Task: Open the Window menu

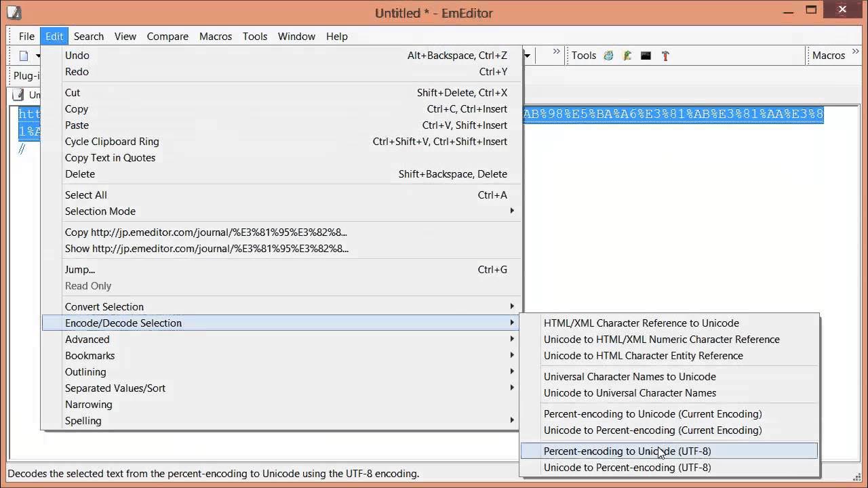Action: tap(296, 36)
